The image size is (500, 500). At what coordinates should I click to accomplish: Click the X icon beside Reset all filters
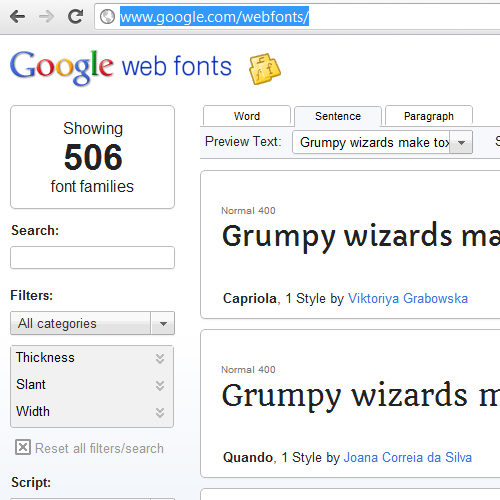click(x=23, y=447)
